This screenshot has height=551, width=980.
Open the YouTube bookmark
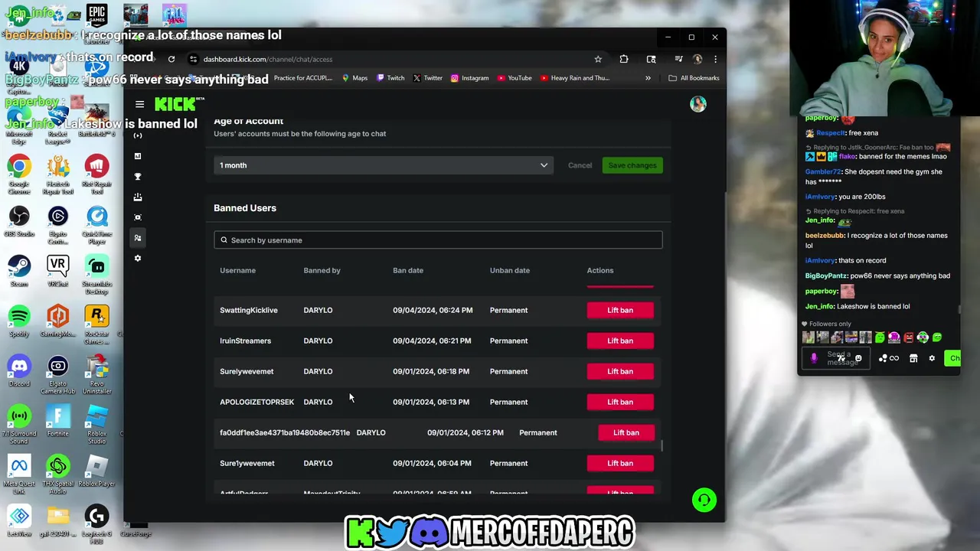point(514,78)
